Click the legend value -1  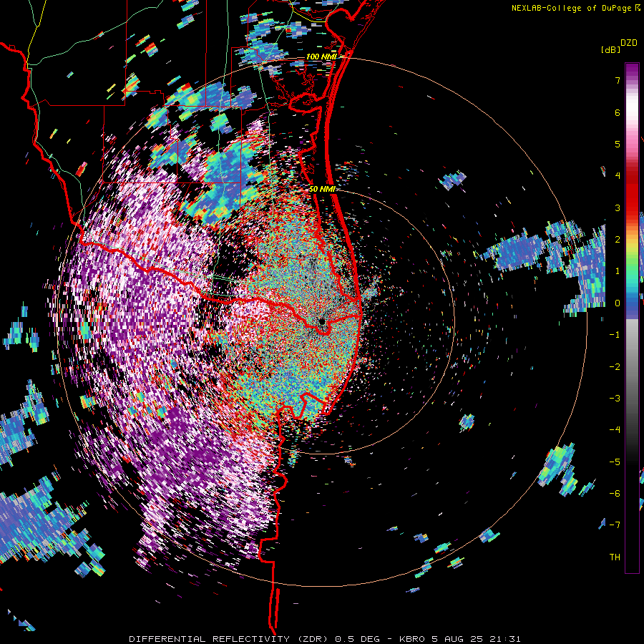(615, 335)
